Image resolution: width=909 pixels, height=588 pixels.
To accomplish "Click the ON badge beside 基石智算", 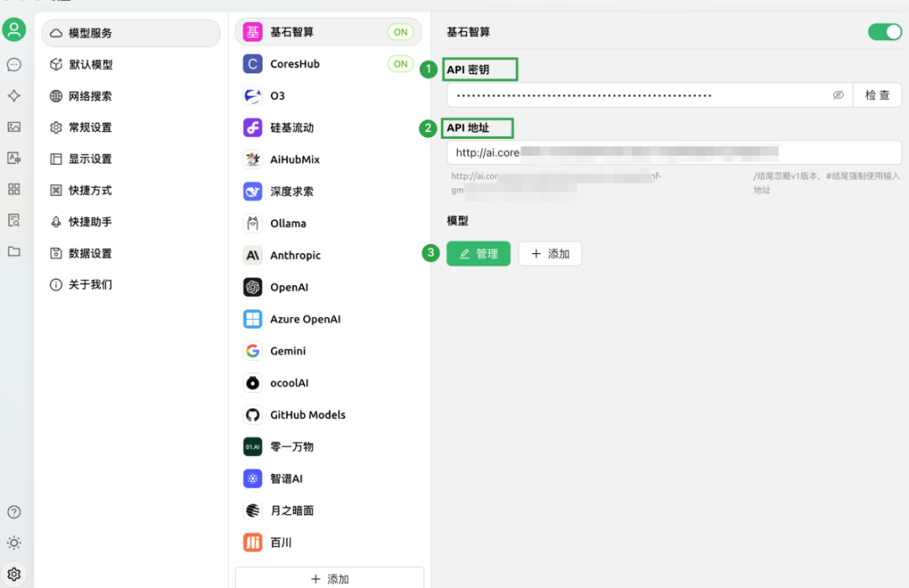I will click(401, 32).
